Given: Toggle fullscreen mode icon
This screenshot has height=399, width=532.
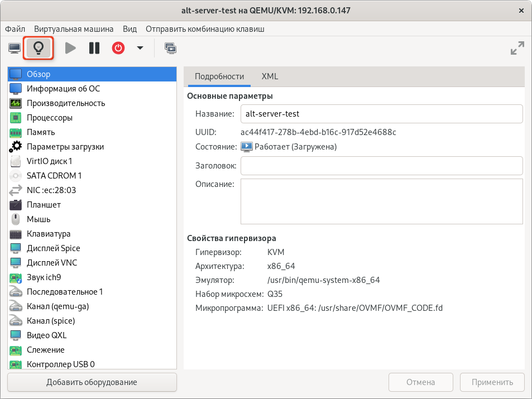Looking at the screenshot, I should 517,49.
